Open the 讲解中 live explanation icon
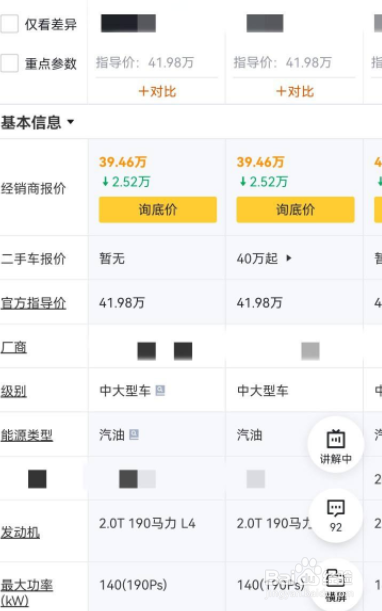The image size is (382, 611). tap(336, 445)
